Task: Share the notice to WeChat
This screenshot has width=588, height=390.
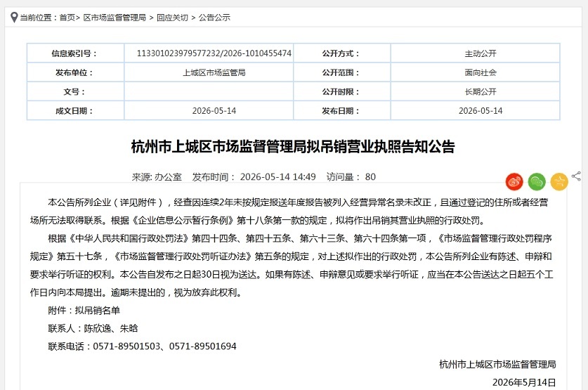Action: (537, 182)
